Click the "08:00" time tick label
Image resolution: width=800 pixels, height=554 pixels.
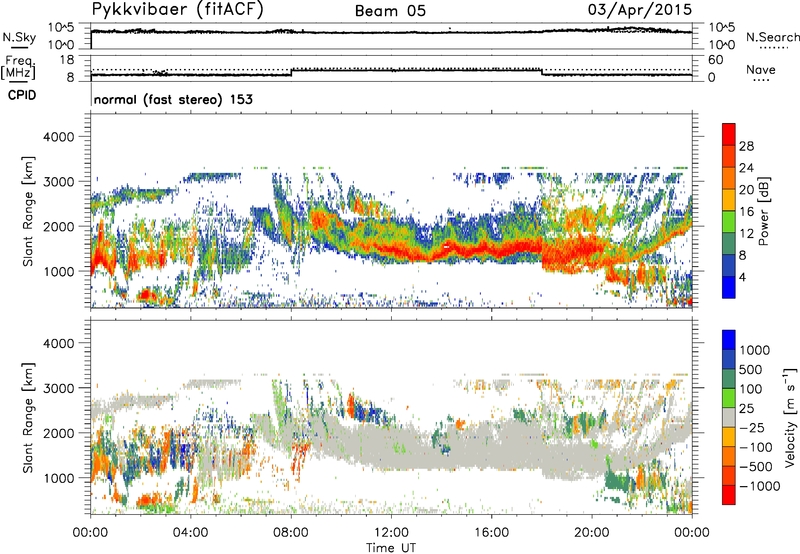291,533
